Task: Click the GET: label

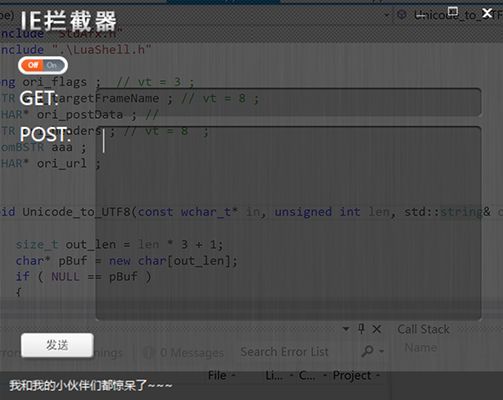Action: pyautogui.click(x=38, y=98)
